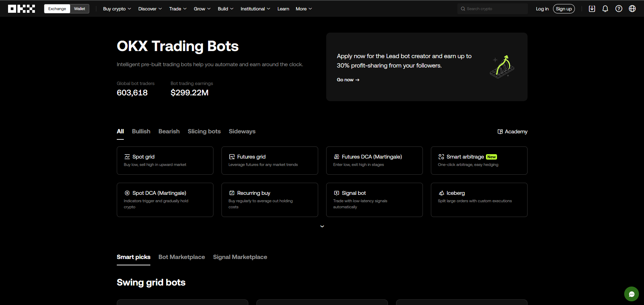Expand the More menu
The width and height of the screenshot is (644, 305).
point(304,9)
